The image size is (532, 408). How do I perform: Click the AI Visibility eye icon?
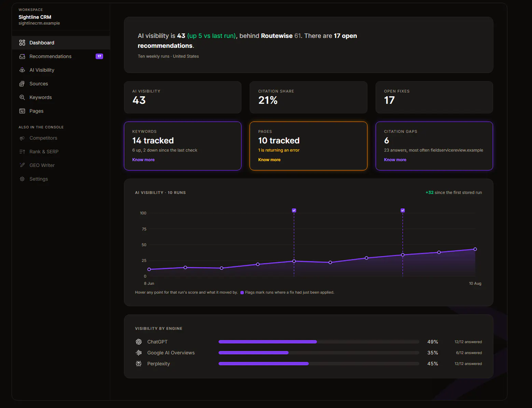(x=22, y=70)
